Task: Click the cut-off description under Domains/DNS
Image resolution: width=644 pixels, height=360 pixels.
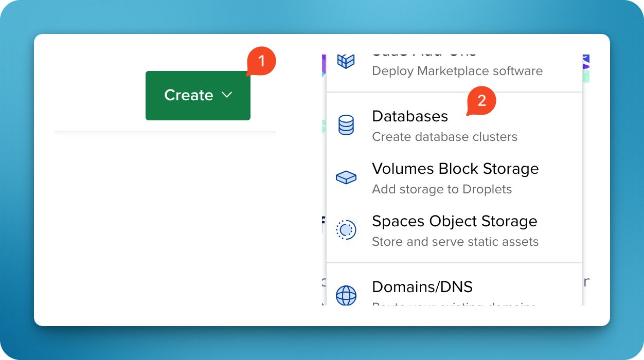Action: (454, 303)
